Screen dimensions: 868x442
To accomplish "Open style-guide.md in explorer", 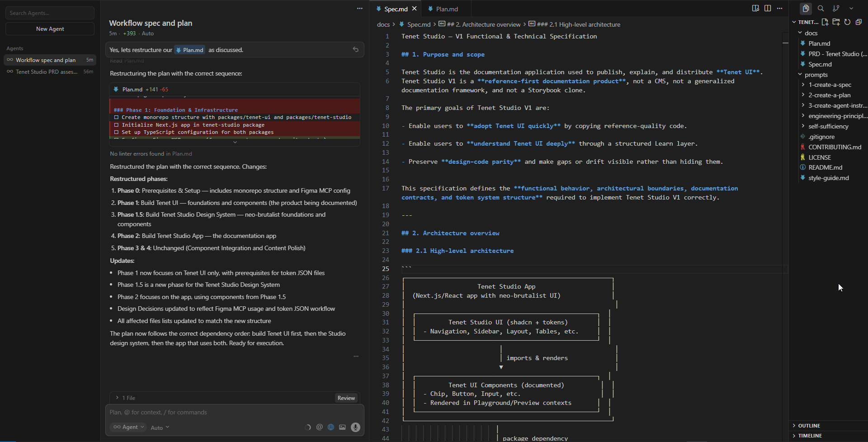I will click(x=828, y=178).
